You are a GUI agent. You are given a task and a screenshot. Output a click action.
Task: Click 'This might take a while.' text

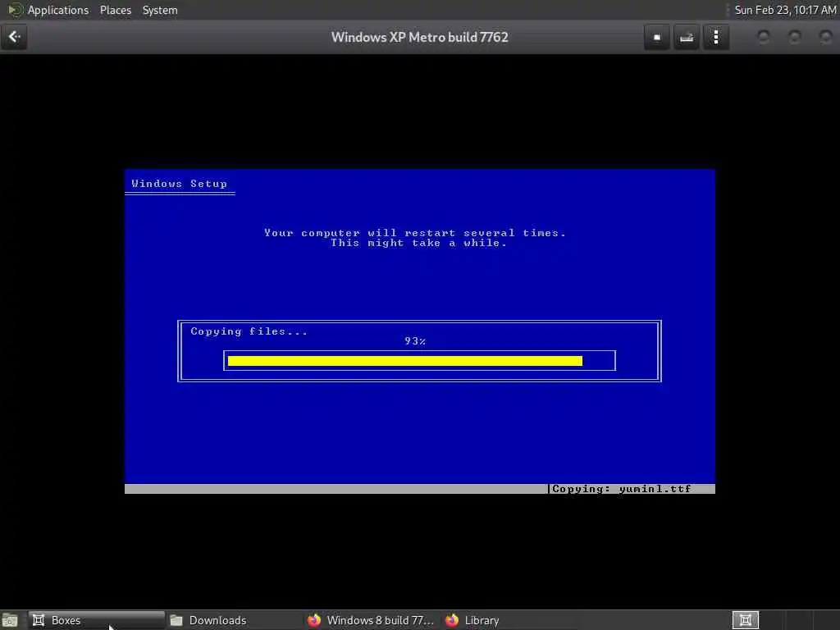pyautogui.click(x=418, y=243)
